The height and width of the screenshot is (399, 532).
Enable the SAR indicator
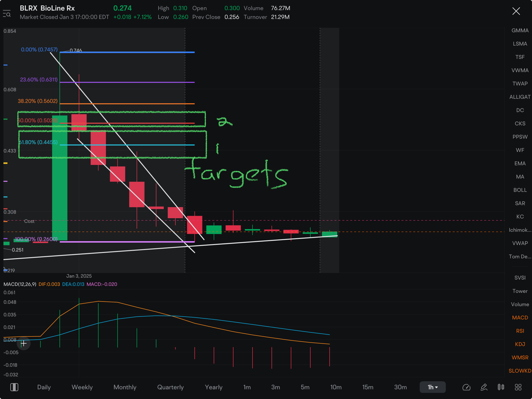point(520,203)
